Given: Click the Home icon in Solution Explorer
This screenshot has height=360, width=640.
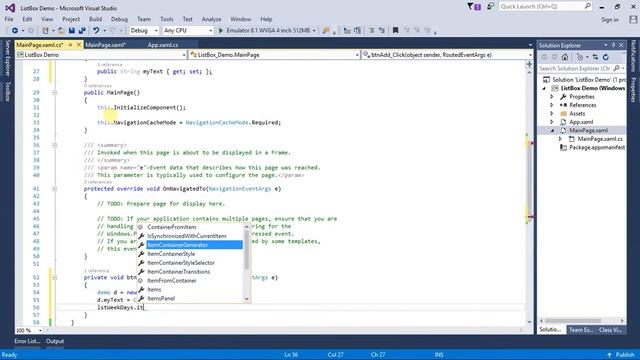Looking at the screenshot, I should point(565,57).
